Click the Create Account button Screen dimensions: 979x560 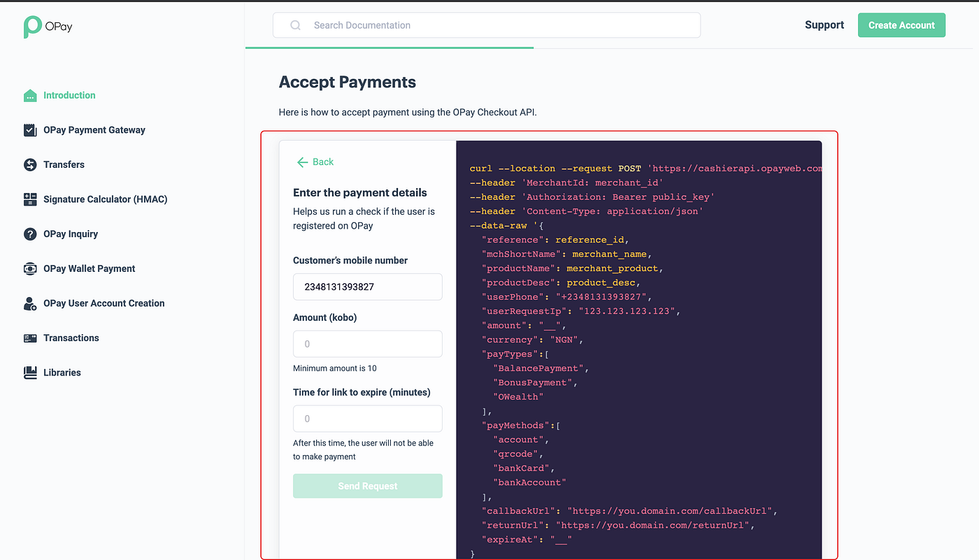(x=901, y=25)
